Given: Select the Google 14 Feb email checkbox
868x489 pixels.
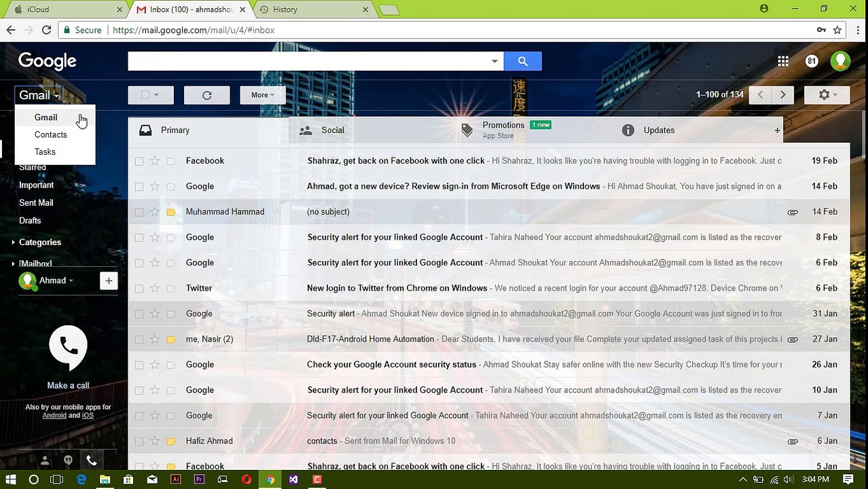Looking at the screenshot, I should 139,186.
